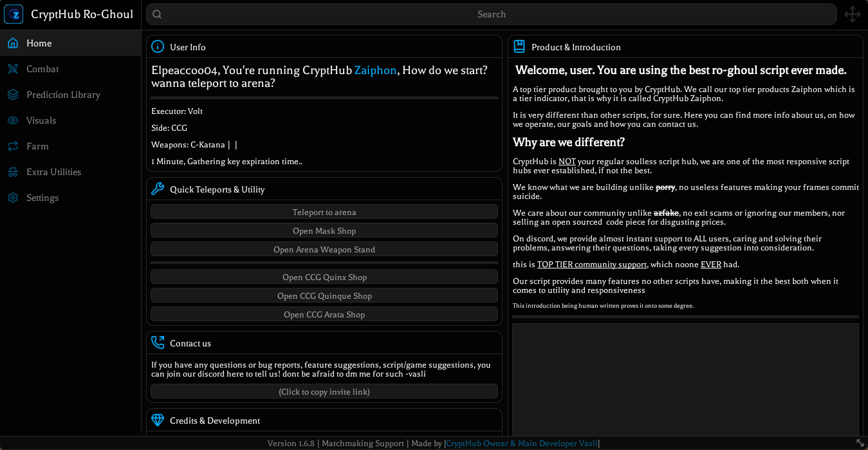Click the diamond icon for Credits & Development
This screenshot has width=868, height=450.
158,420
